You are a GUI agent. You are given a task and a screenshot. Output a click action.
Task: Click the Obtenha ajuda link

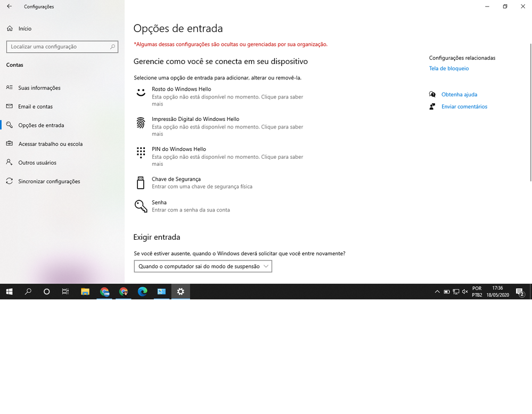[x=459, y=94]
